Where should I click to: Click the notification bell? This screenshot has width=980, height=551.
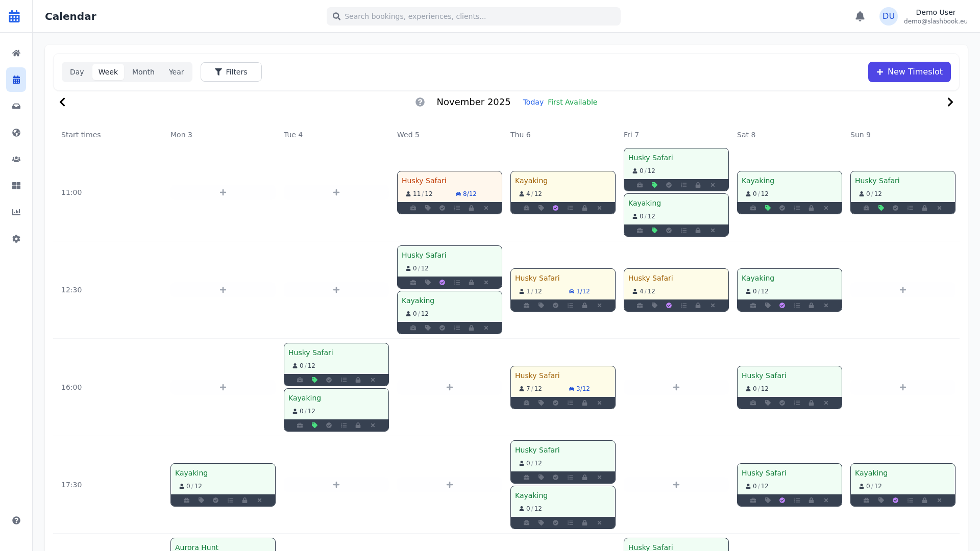[x=861, y=16]
